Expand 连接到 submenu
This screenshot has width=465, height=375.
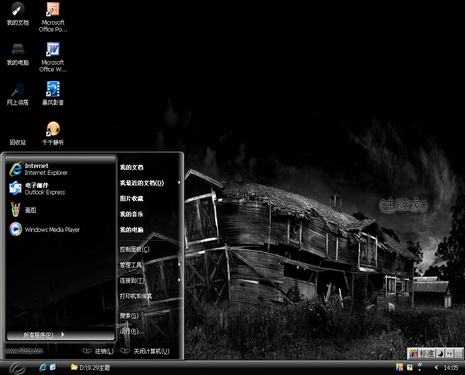[150, 280]
